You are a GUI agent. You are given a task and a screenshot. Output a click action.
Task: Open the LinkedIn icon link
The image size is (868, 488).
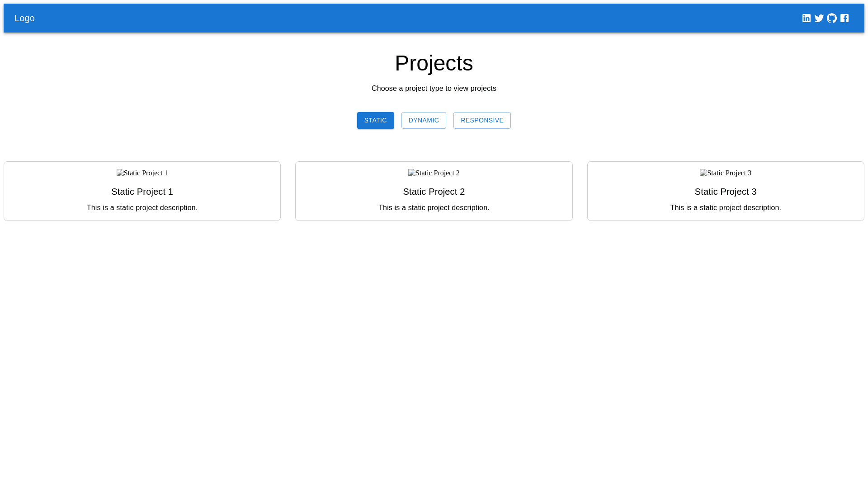point(806,18)
